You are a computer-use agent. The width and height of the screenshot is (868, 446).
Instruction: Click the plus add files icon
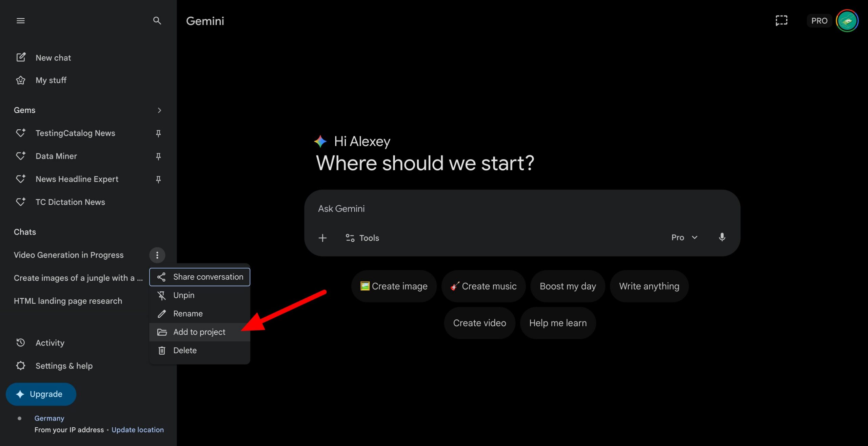[322, 238]
